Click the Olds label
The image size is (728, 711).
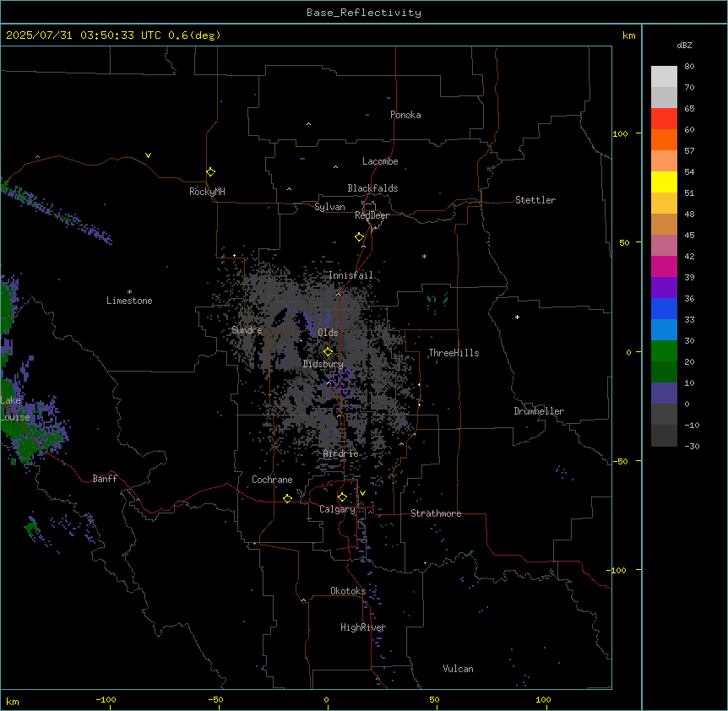click(328, 333)
